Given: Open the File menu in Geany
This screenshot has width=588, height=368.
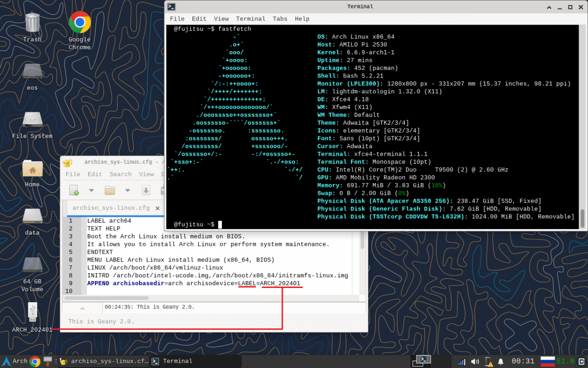Looking at the screenshot, I should tap(73, 174).
